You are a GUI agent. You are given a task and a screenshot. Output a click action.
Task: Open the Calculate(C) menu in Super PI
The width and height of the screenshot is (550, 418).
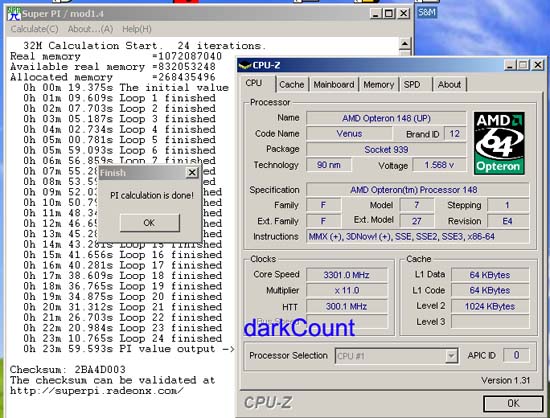pos(34,29)
